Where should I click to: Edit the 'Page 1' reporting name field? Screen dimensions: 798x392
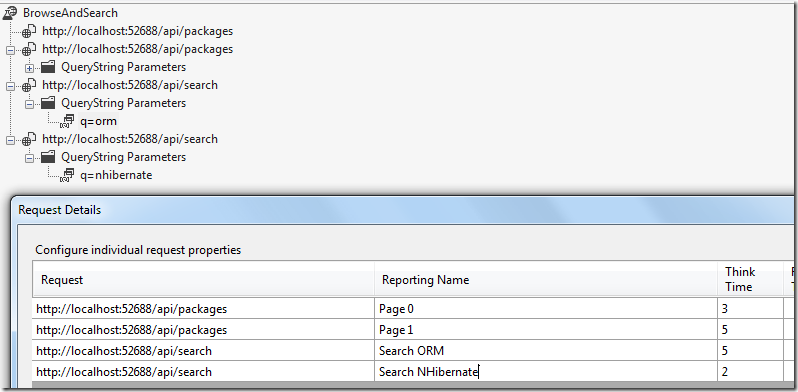pyautogui.click(x=546, y=330)
